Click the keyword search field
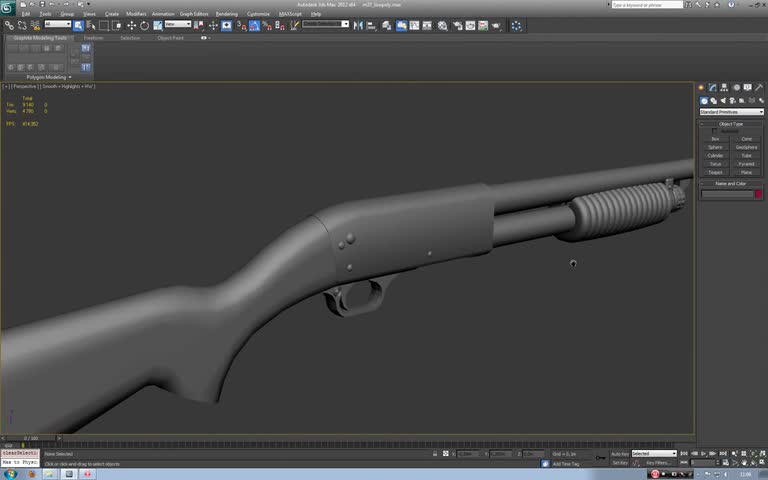This screenshot has height=480, width=768. coord(647,4)
